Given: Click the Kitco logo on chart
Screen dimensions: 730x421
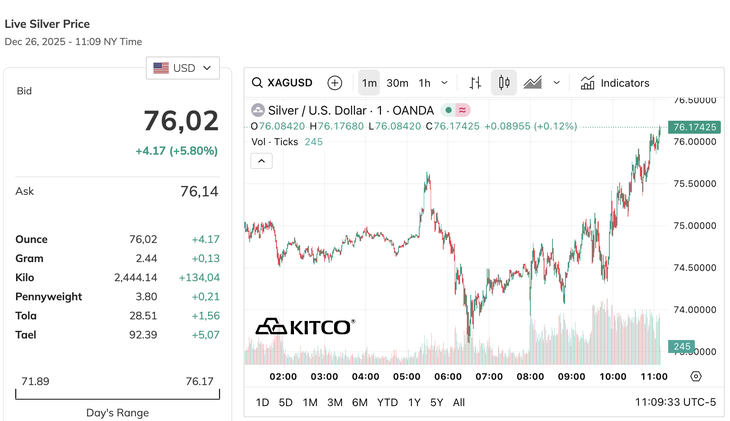Looking at the screenshot, I should coord(304,327).
